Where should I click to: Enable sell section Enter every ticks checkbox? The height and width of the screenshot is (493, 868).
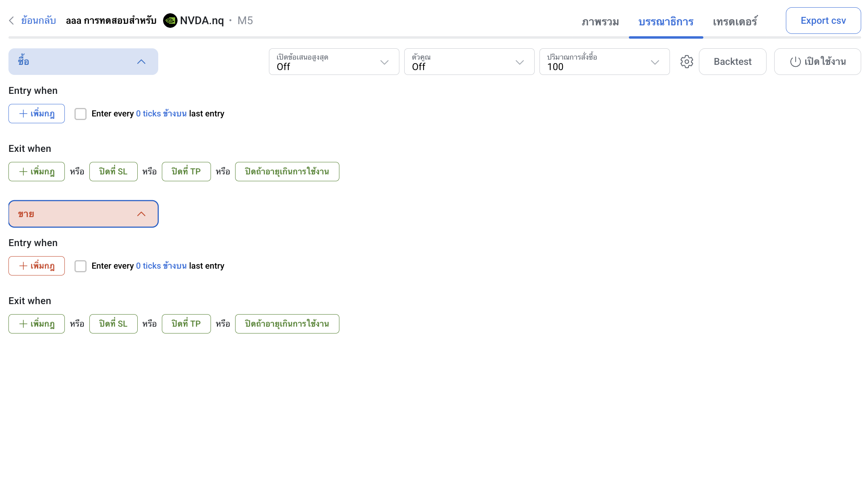pos(81,266)
